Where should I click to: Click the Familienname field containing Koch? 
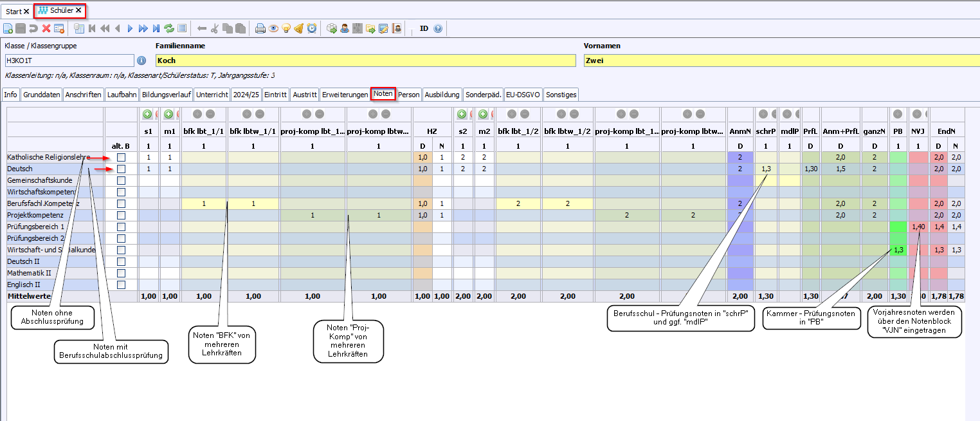[365, 61]
